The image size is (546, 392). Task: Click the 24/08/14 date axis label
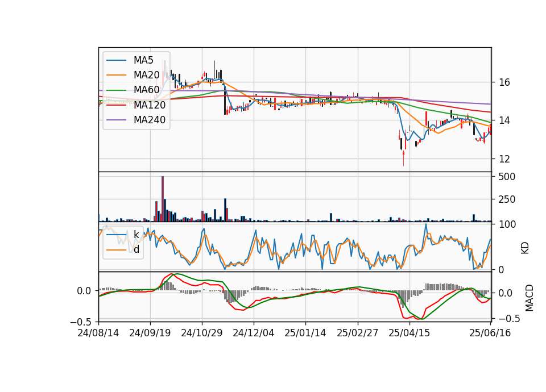point(98,333)
